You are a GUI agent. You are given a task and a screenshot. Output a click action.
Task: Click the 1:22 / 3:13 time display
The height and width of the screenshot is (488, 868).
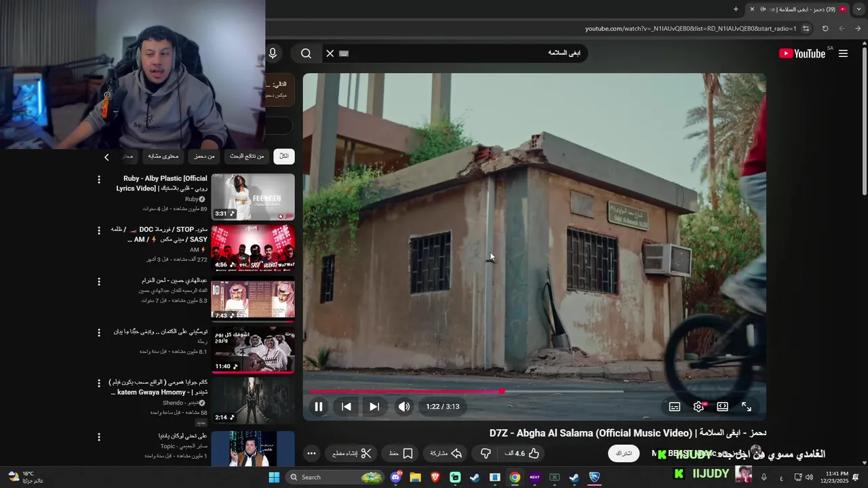tap(443, 407)
